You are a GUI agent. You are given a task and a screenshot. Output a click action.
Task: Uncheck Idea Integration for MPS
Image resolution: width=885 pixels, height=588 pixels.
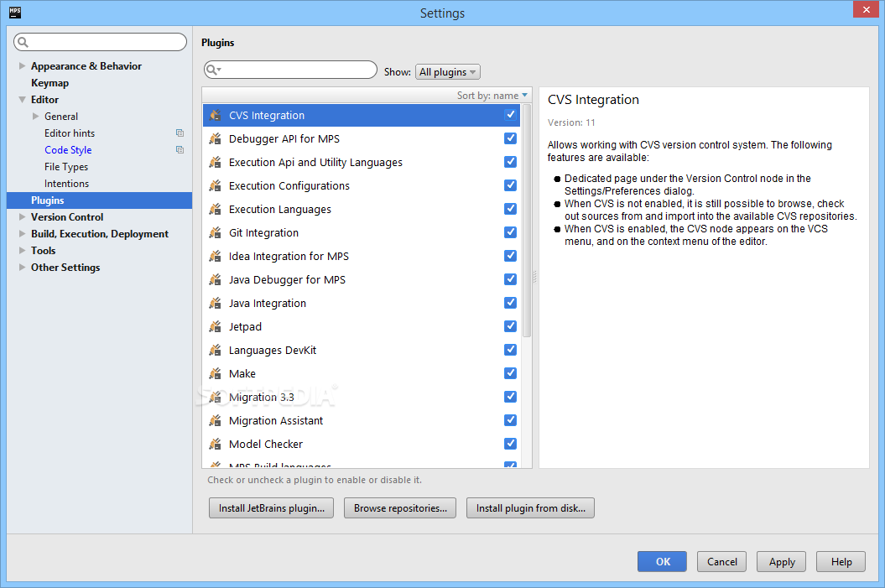510,256
